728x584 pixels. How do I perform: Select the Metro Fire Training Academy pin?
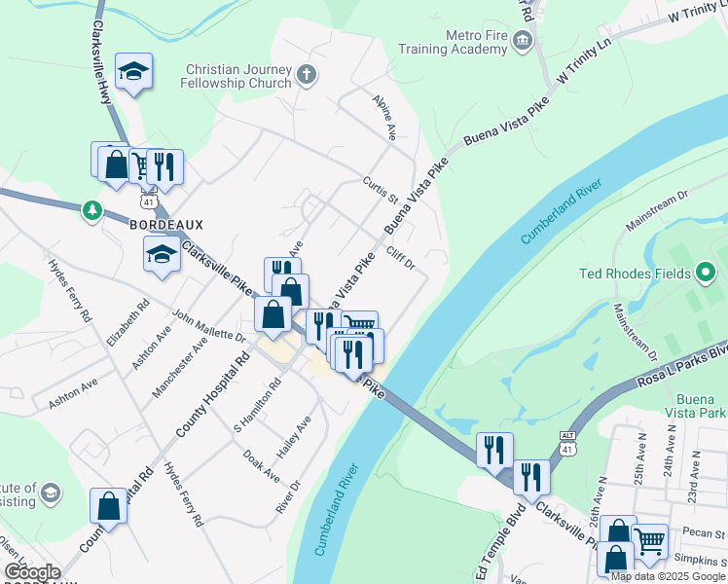point(523,42)
